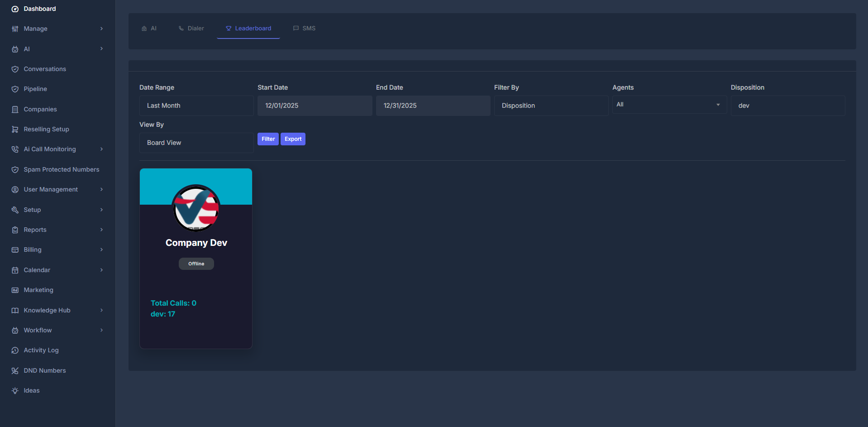
Task: Switch to the SMS tab
Action: pos(304,28)
